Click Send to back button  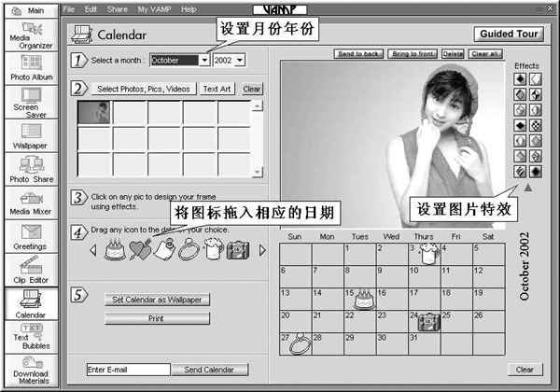click(x=358, y=54)
